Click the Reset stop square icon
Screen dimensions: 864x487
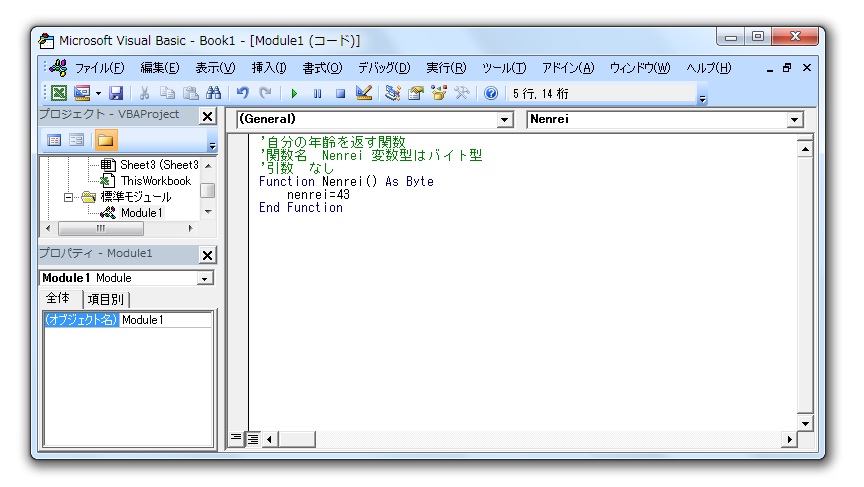point(341,94)
